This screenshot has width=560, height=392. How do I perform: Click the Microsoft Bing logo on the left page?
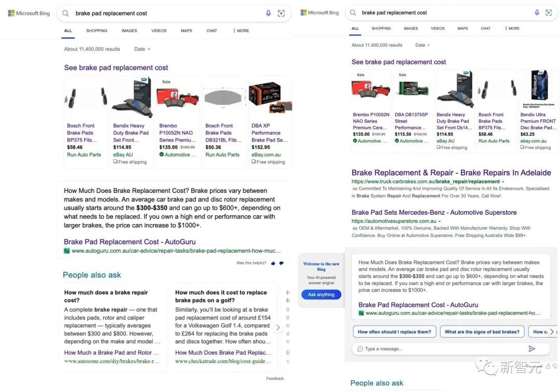(x=29, y=13)
